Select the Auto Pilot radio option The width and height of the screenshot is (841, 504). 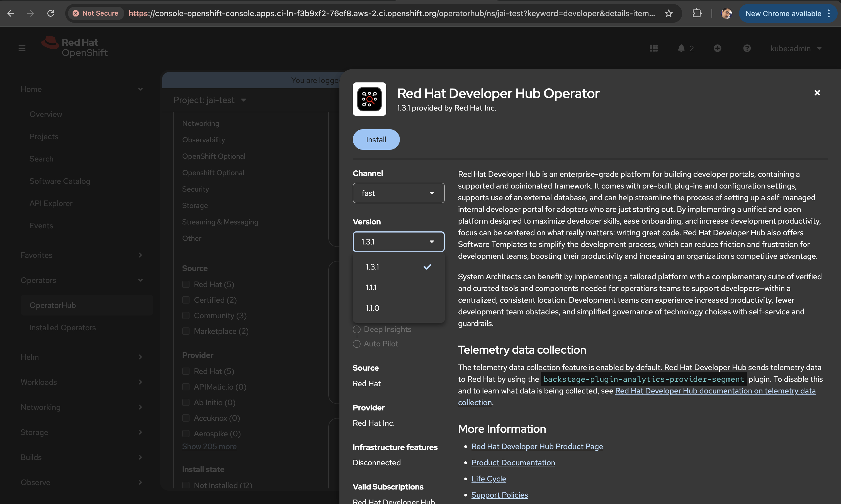click(356, 344)
